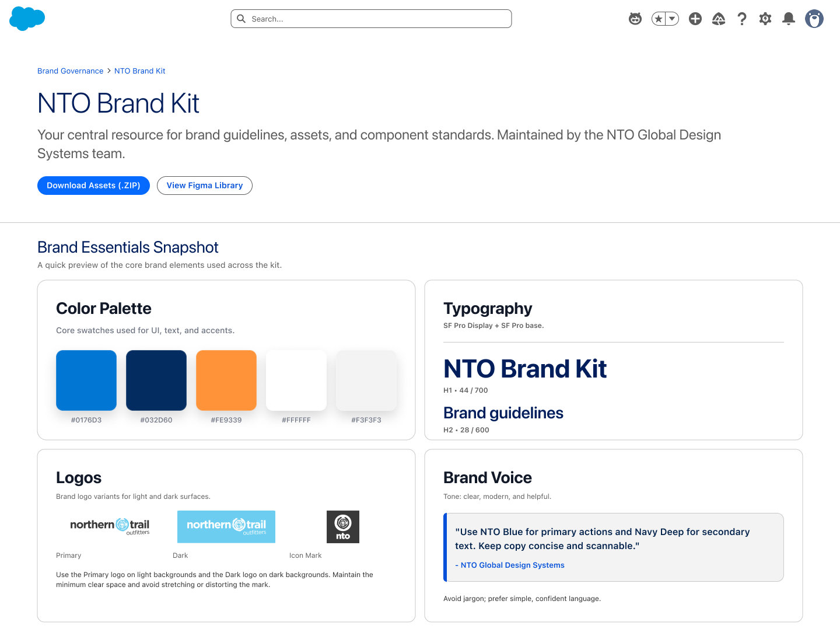840x636 pixels.
Task: Click the '#FE9339' hex code label
Action: tap(226, 420)
